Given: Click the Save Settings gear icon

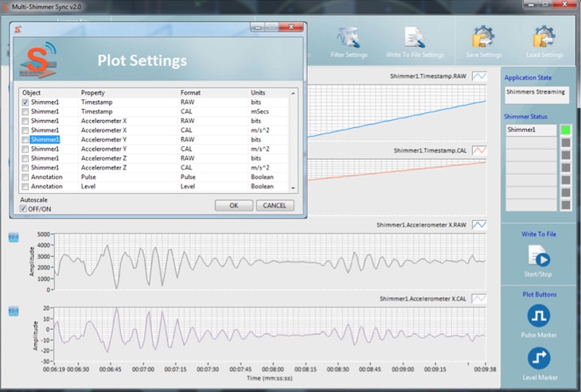Looking at the screenshot, I should [483, 37].
